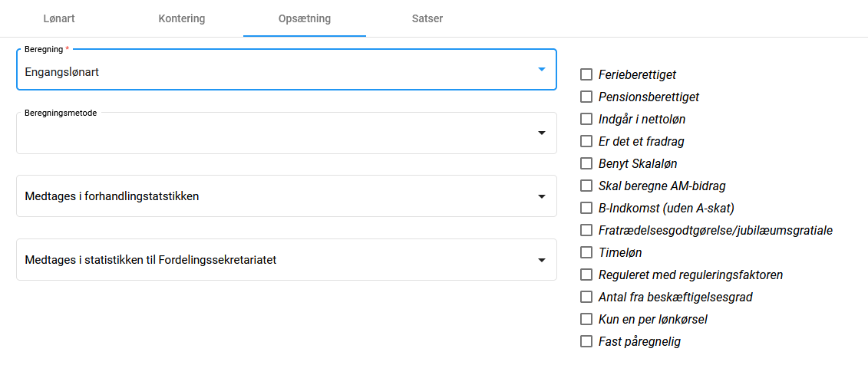The width and height of the screenshot is (868, 365).
Task: Toggle B-Indkomst (uden A-skat) checkbox
Action: pyautogui.click(x=586, y=209)
